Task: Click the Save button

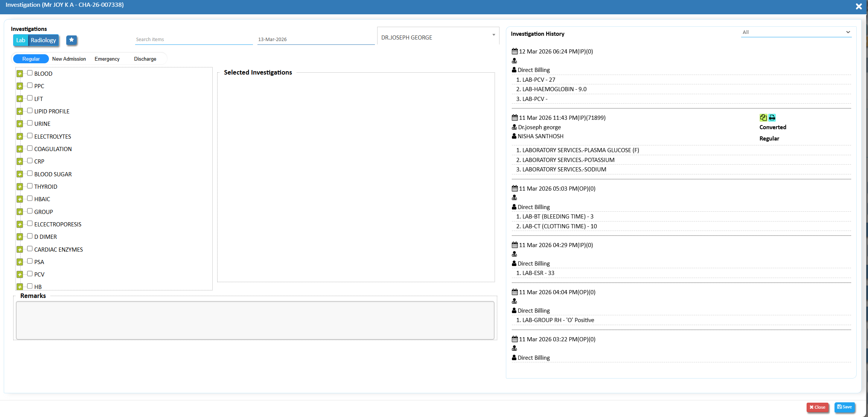Action: [844, 407]
